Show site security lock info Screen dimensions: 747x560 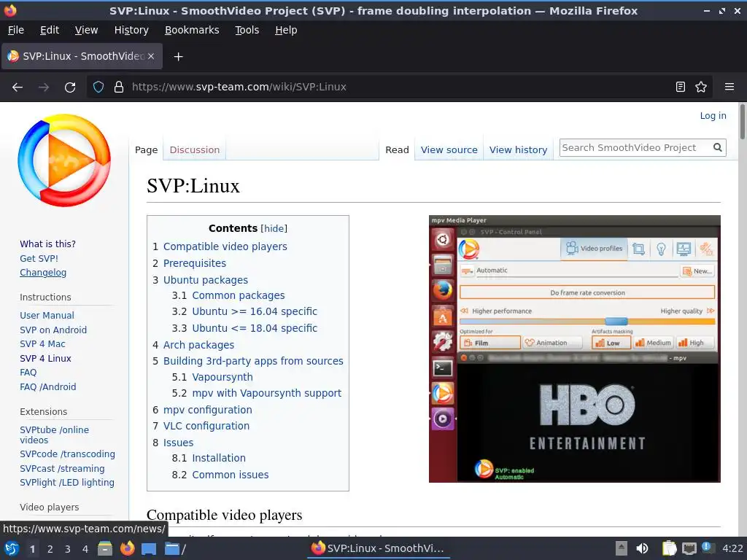[x=119, y=87]
